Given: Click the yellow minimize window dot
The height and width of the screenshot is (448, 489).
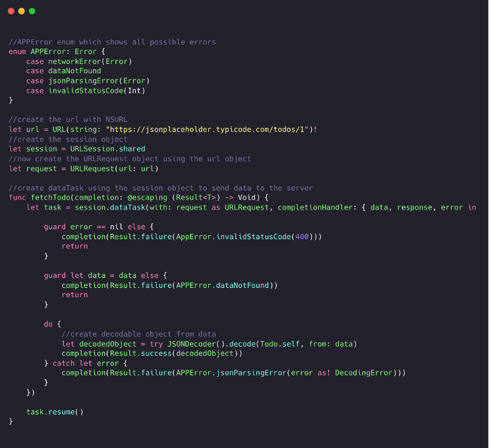Looking at the screenshot, I should coord(22,11).
